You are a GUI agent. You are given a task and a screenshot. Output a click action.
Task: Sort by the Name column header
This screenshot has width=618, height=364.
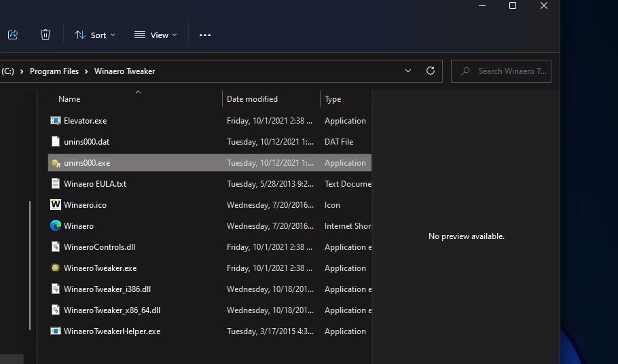[69, 99]
